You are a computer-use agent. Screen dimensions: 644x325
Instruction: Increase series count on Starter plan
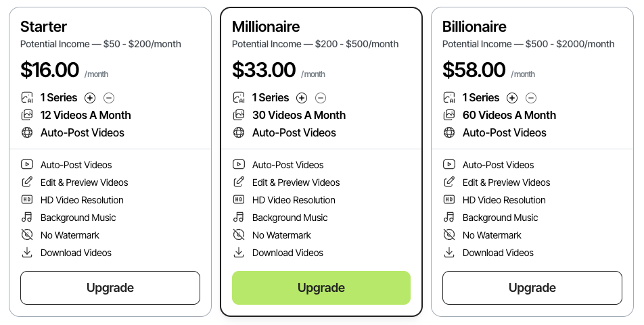[x=90, y=98]
